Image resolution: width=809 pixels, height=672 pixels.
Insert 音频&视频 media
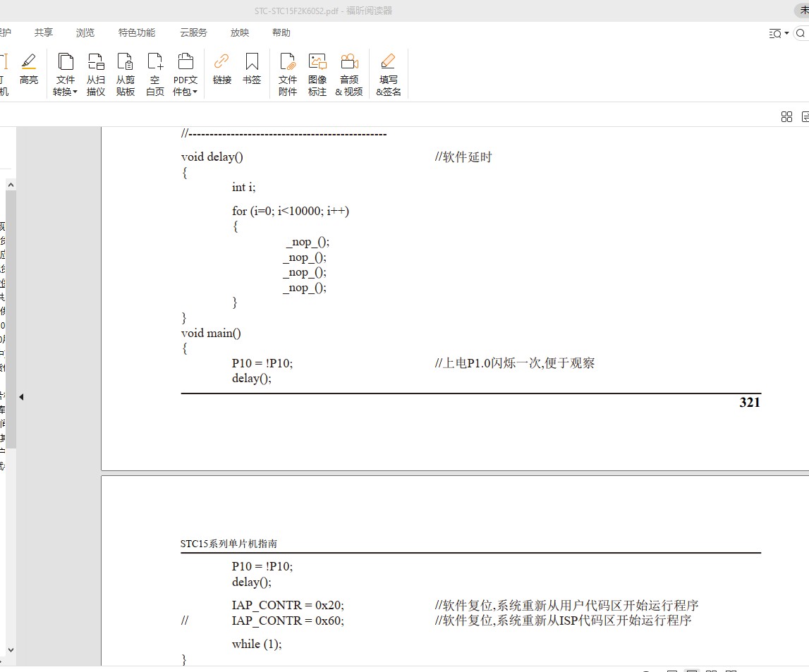[x=348, y=74]
